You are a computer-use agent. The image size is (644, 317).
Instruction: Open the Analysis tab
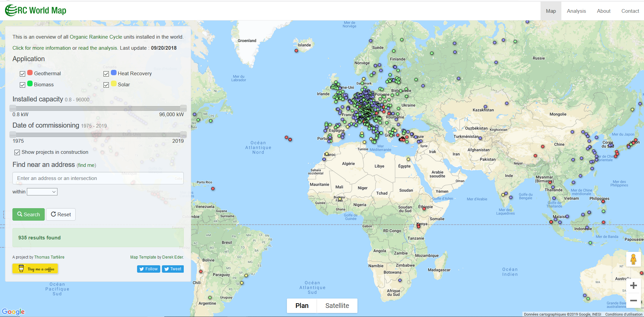click(x=576, y=11)
